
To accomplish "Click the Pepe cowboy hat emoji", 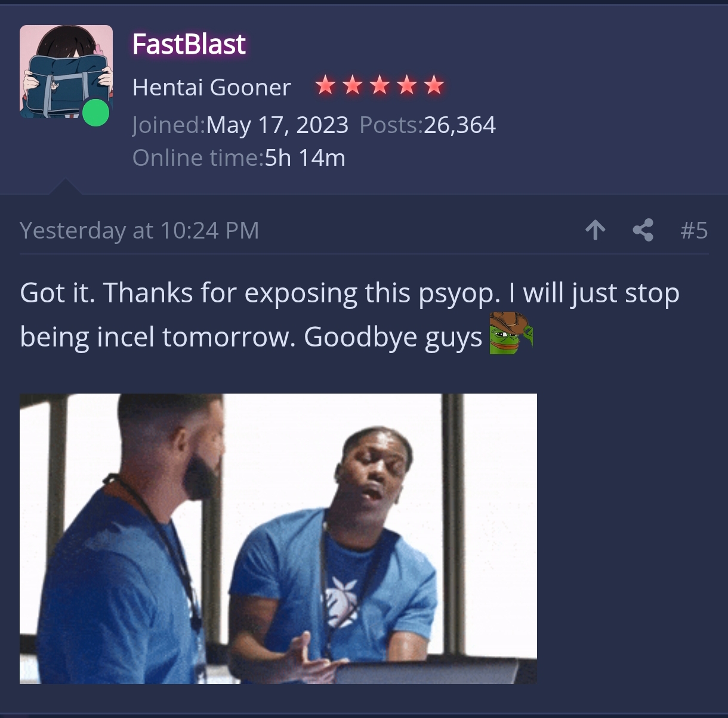I will (x=511, y=333).
